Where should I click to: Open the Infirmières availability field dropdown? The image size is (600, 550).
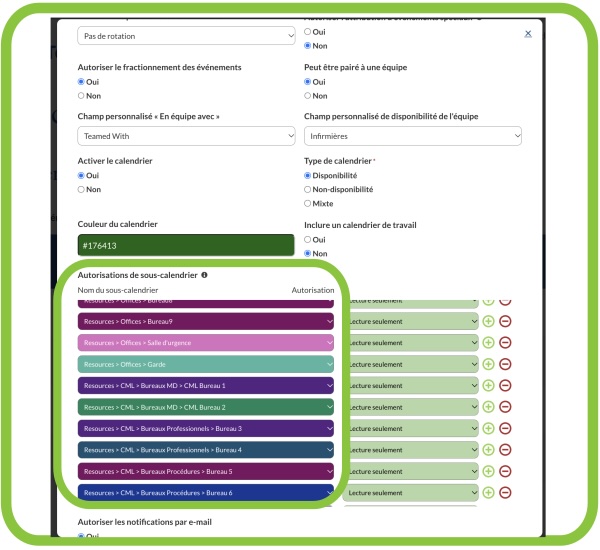pos(413,136)
